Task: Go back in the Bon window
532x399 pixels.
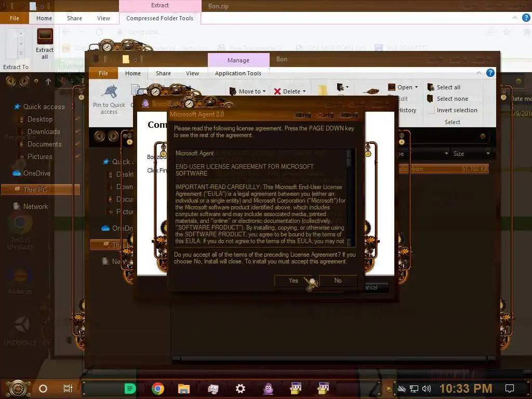Action: point(99,136)
